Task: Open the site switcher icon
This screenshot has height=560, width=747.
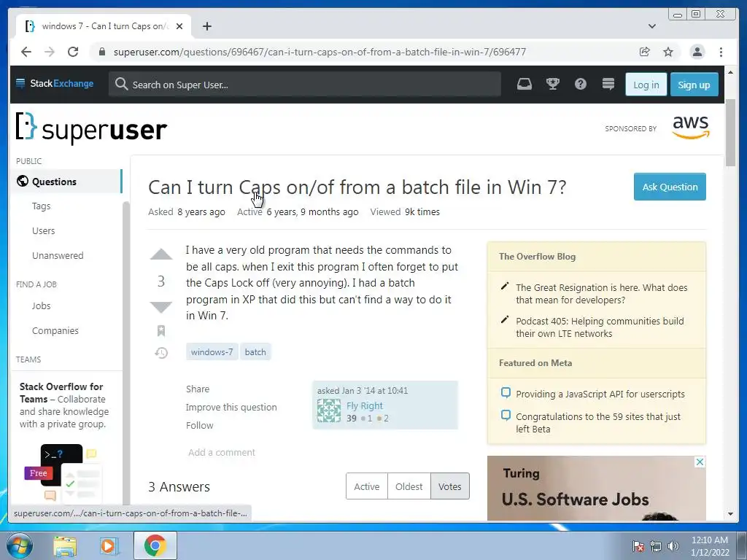Action: pyautogui.click(x=608, y=85)
